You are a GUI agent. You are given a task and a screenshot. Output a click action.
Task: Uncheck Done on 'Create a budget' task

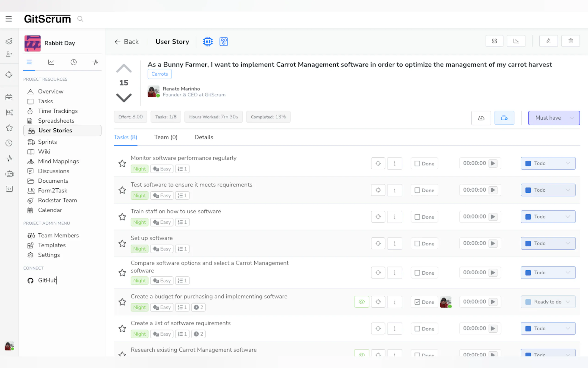coord(417,302)
